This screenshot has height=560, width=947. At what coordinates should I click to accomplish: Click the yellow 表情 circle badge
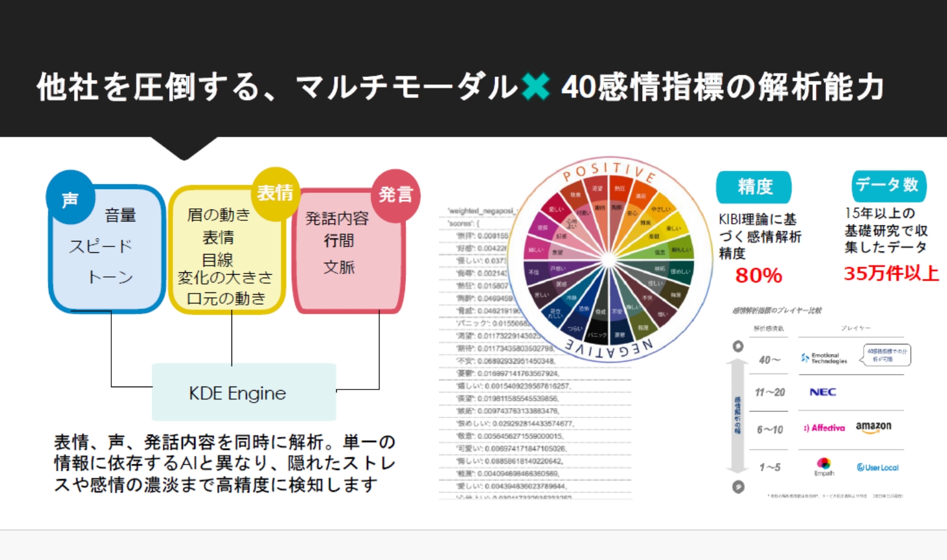(x=275, y=193)
